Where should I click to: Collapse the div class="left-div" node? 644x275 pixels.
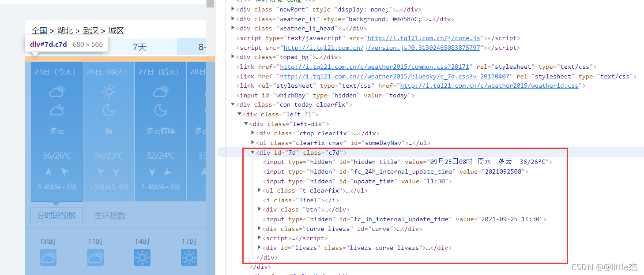pos(246,124)
